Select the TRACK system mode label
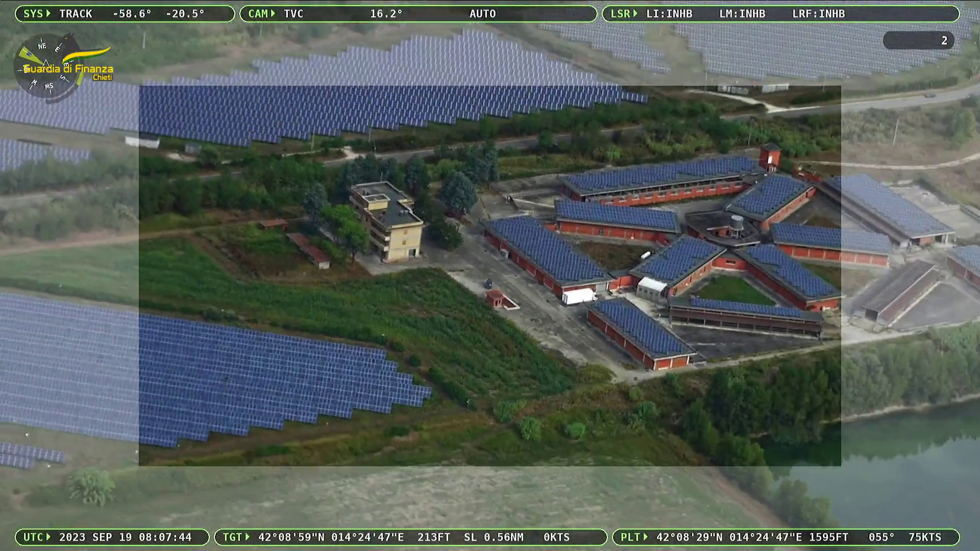This screenshot has width=980, height=551. 76,14
